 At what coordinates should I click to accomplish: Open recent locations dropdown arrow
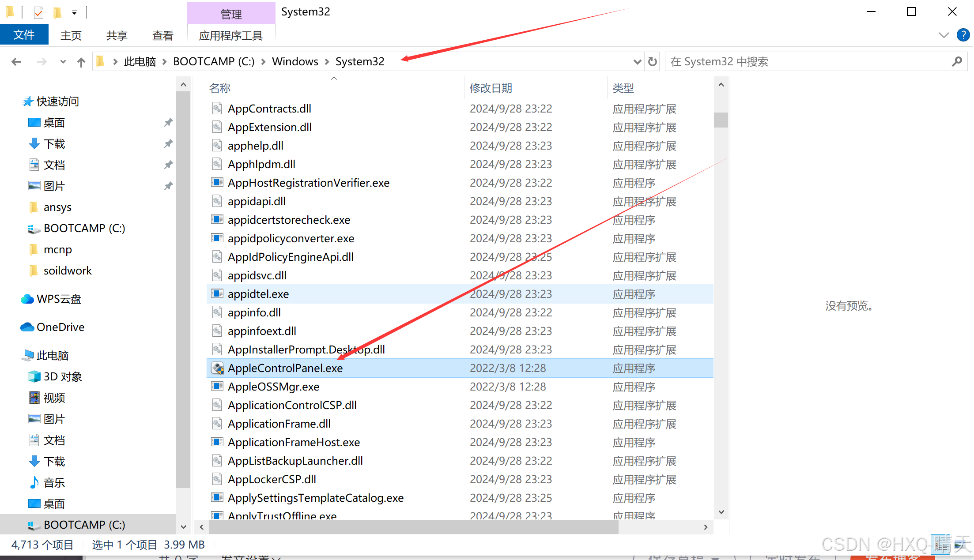tap(63, 62)
